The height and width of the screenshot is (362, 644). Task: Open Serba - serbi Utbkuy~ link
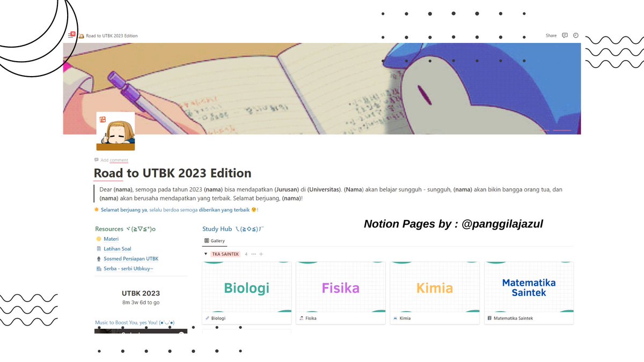tap(128, 269)
